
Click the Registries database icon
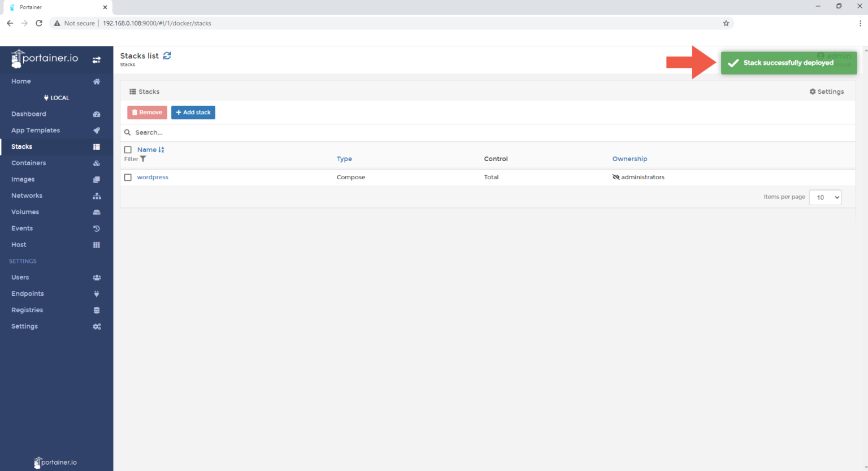pos(97,310)
